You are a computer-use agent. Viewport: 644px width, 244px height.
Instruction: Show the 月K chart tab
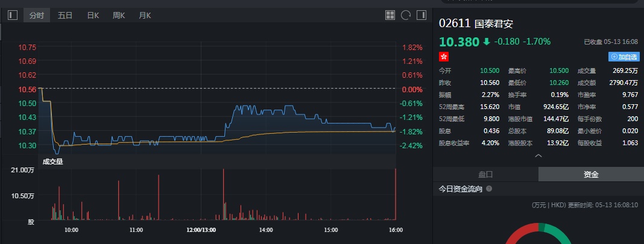[x=145, y=15]
